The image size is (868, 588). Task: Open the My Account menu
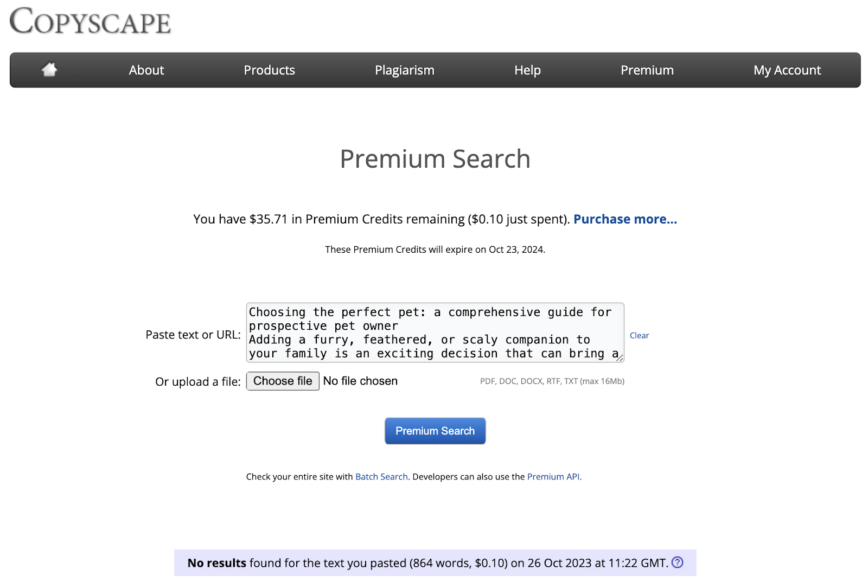pyautogui.click(x=787, y=70)
